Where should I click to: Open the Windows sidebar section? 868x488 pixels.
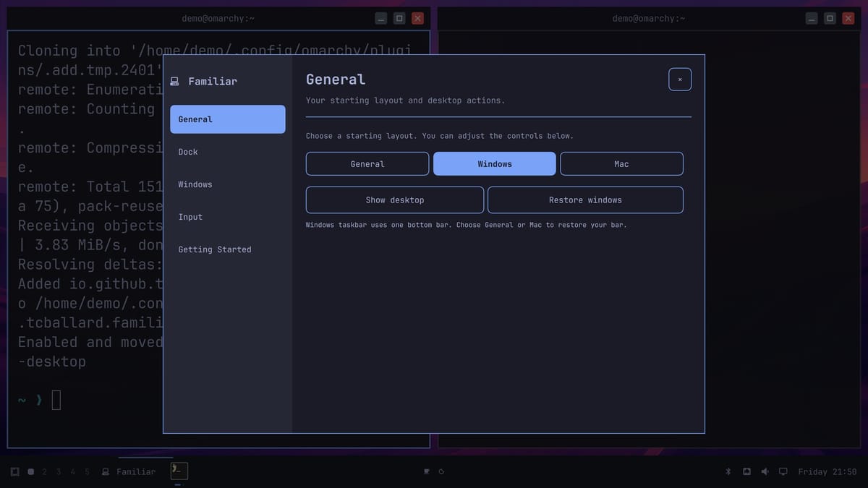tap(228, 184)
